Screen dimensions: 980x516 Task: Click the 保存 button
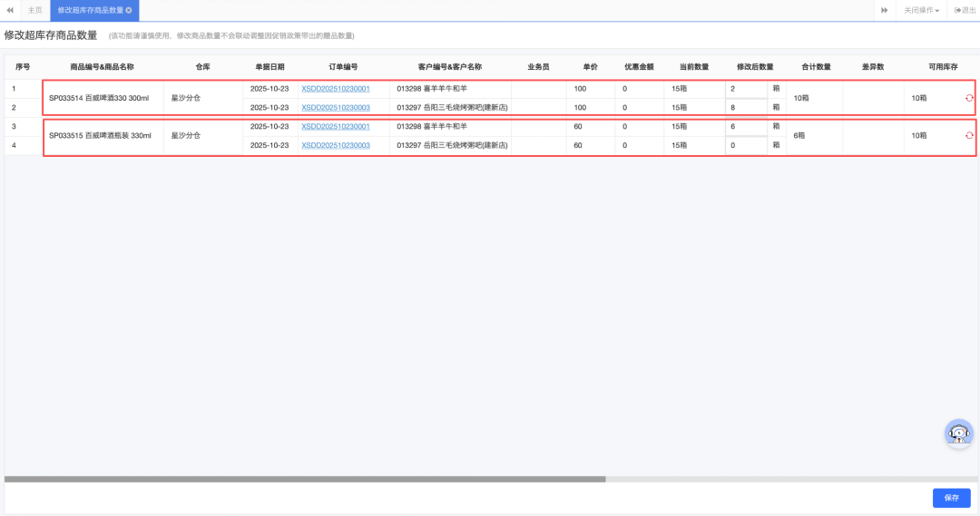[x=951, y=498]
